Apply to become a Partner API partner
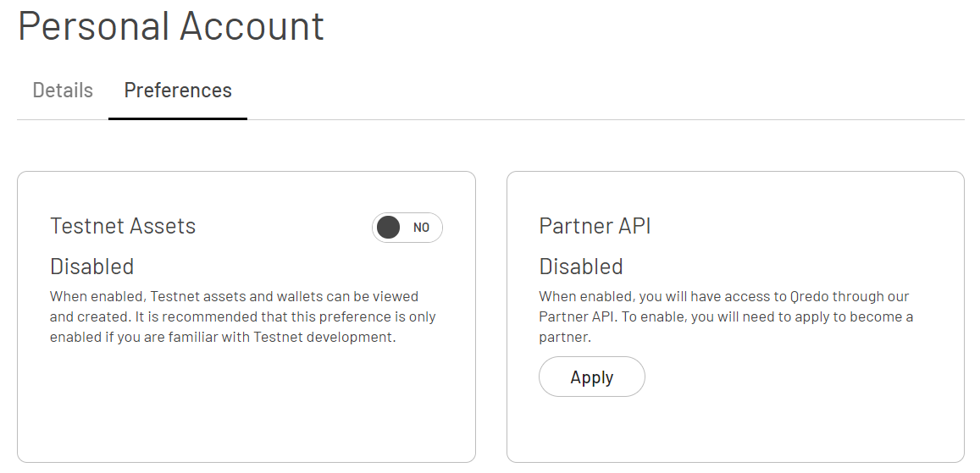 [591, 377]
